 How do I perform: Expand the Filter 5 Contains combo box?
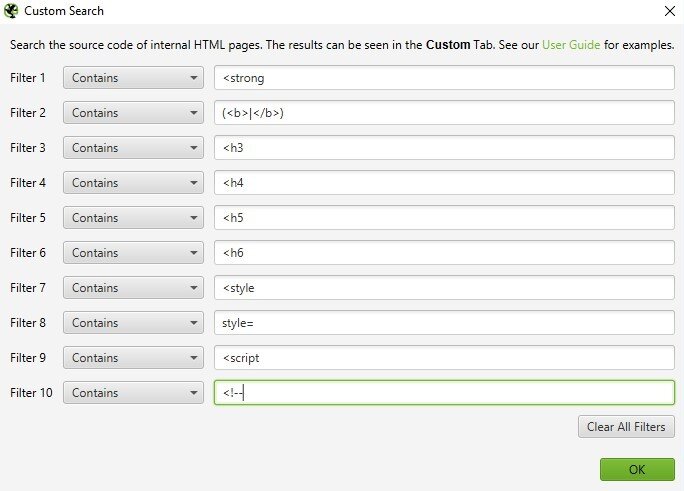click(133, 218)
